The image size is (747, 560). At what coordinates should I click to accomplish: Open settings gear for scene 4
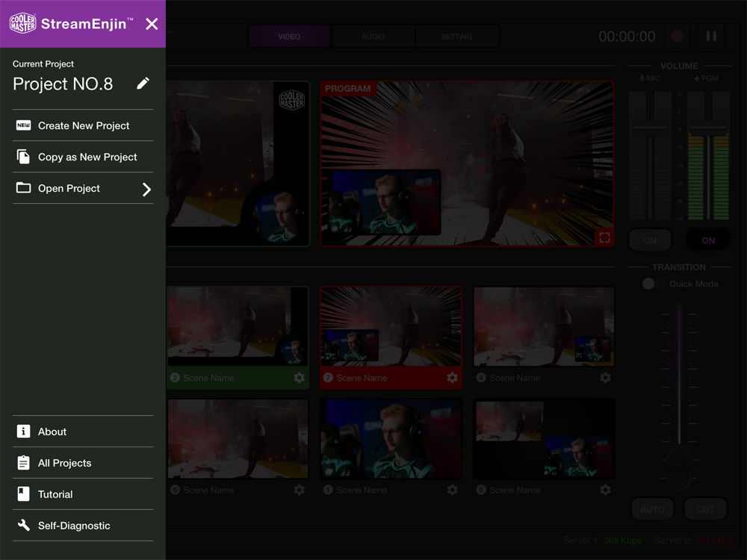tap(606, 378)
